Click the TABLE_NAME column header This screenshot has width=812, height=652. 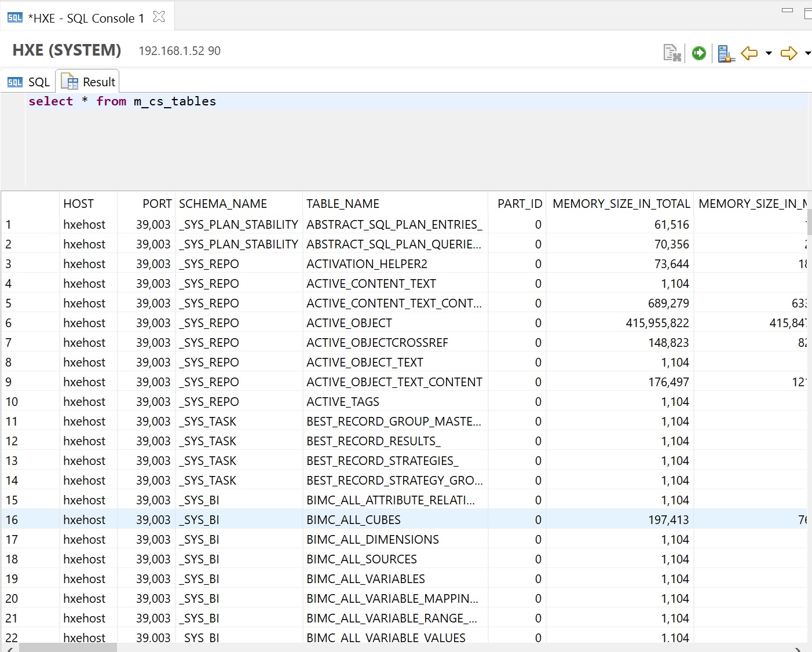(x=343, y=204)
